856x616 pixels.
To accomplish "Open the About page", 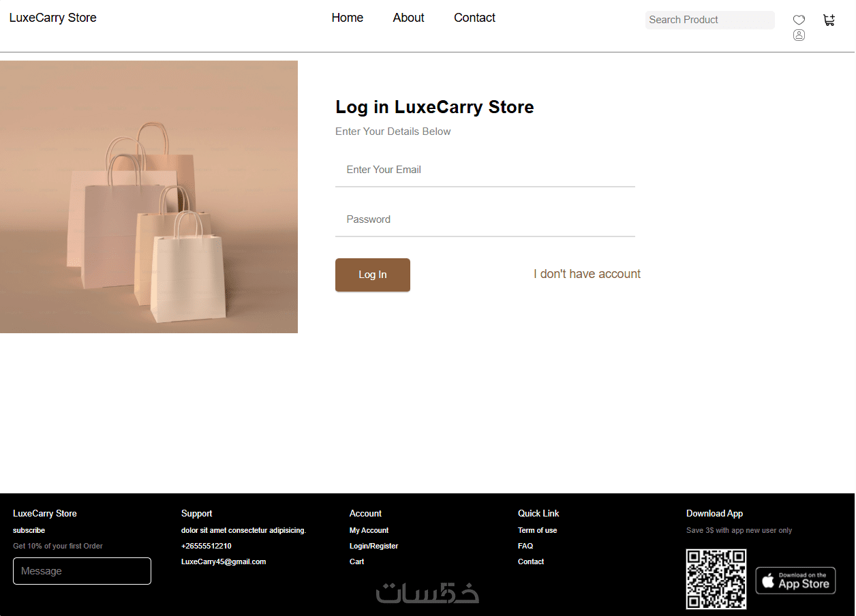I will (x=409, y=18).
